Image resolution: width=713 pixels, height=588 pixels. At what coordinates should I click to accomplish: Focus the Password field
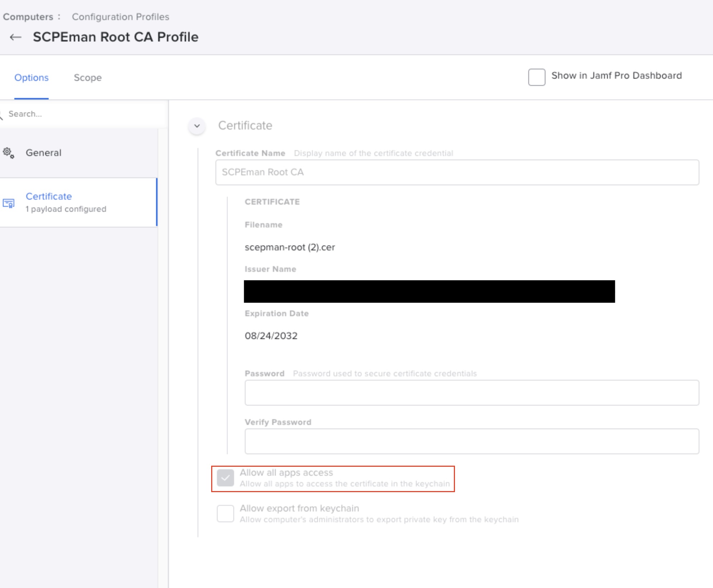pyautogui.click(x=471, y=393)
